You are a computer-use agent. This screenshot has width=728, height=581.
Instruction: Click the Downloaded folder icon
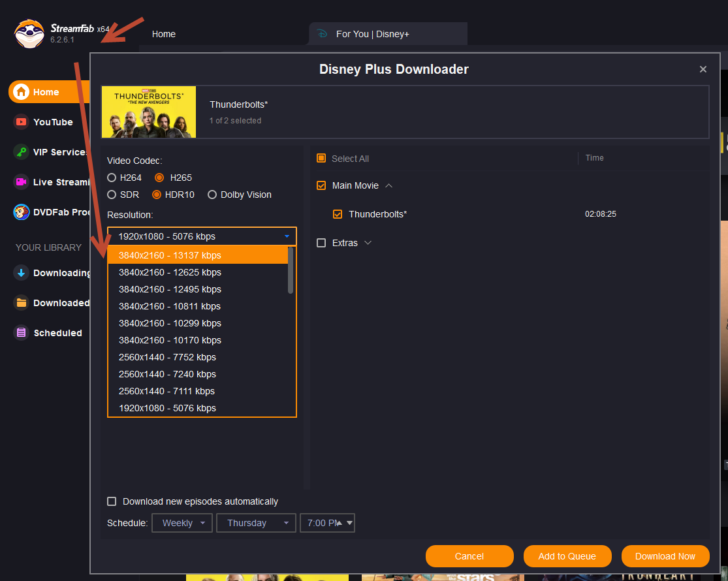(x=22, y=303)
